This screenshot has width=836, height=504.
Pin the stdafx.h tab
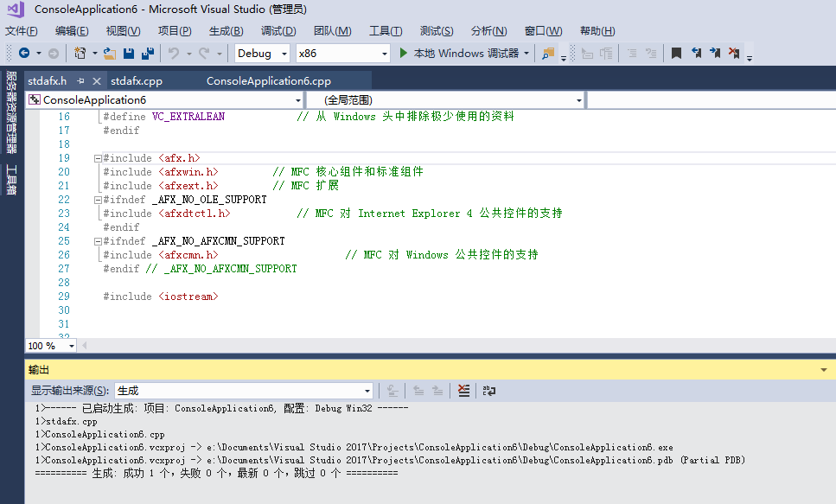(x=80, y=81)
